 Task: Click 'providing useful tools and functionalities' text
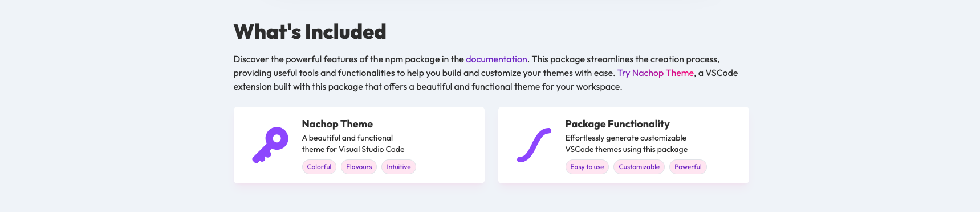click(314, 73)
